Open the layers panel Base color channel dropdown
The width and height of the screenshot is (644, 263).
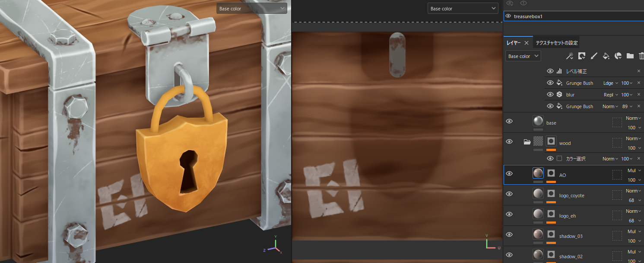(523, 56)
